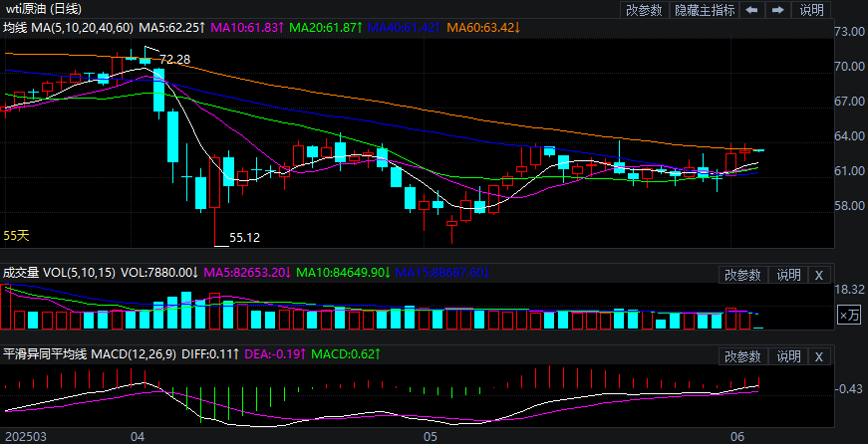Open 改参数 for the moving average chart
The height and width of the screenshot is (444, 868).
click(x=645, y=10)
